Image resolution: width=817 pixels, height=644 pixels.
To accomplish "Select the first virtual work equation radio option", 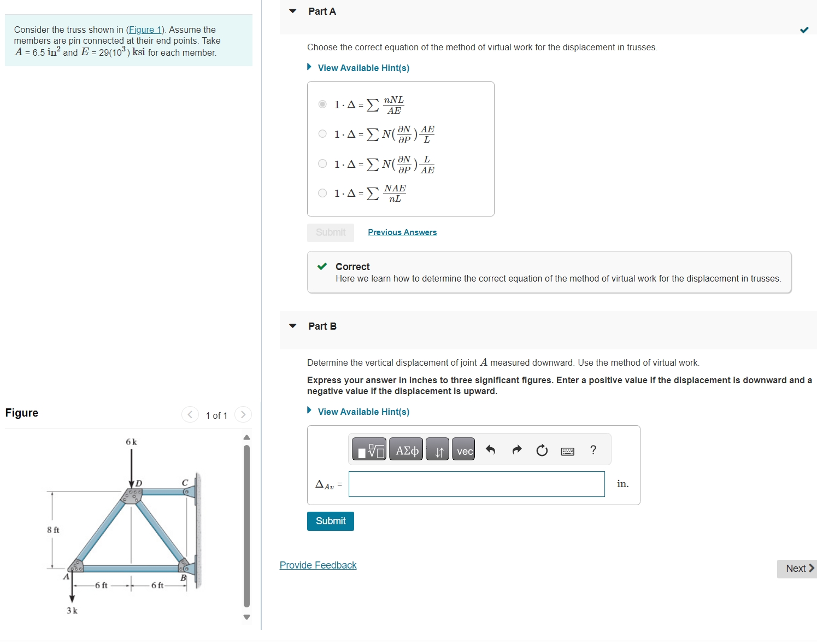I will [x=322, y=104].
